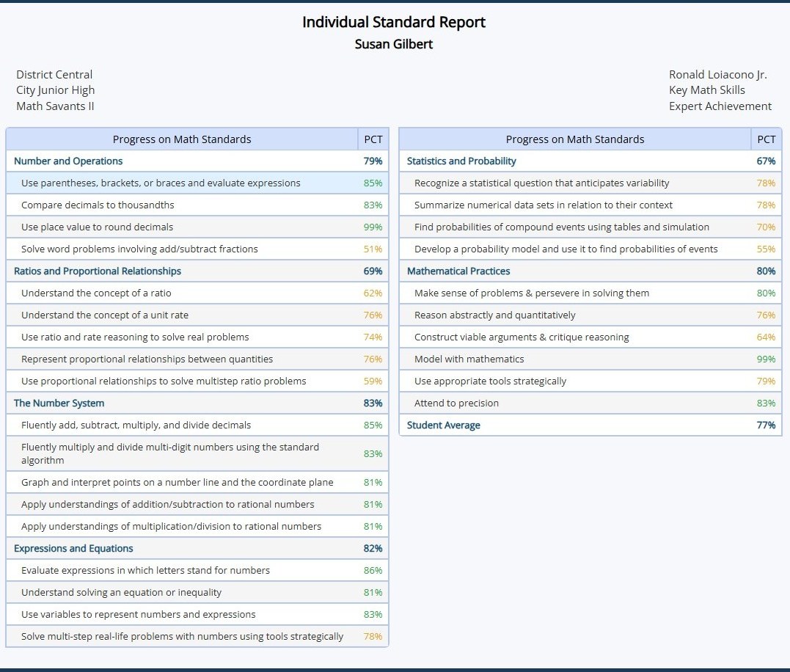Image resolution: width=790 pixels, height=672 pixels.
Task: Click 'Make sense of problems & persevere' row
Action: [590, 293]
